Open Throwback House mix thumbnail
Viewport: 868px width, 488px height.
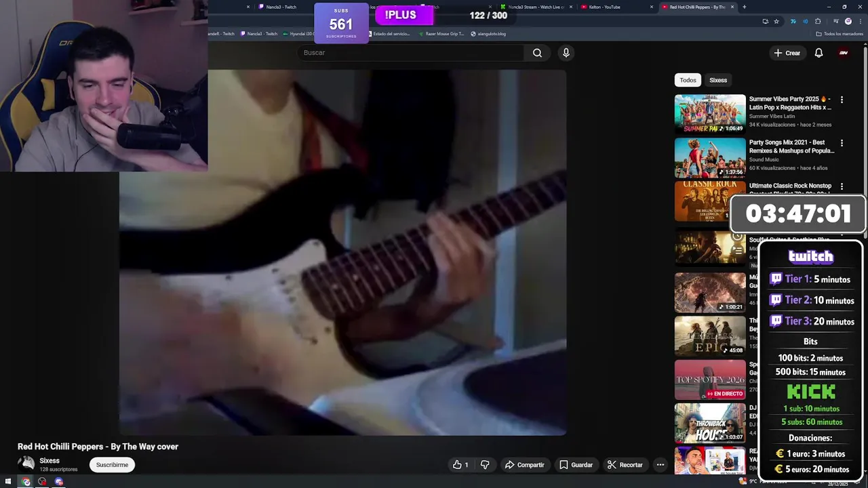coord(710,422)
